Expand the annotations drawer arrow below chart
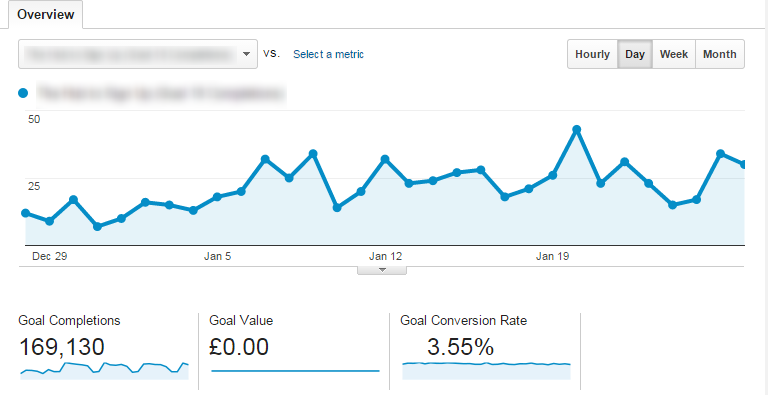The image size is (768, 395). 382,270
